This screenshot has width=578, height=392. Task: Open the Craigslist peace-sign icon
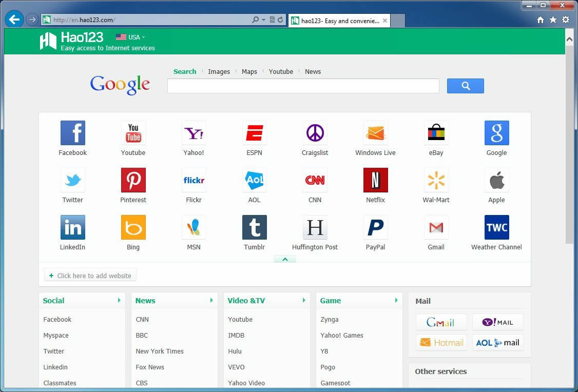click(x=315, y=132)
